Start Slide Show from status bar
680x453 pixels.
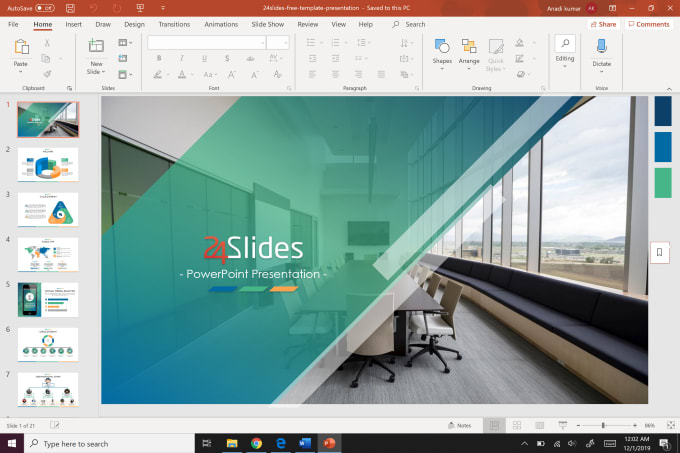[x=562, y=425]
